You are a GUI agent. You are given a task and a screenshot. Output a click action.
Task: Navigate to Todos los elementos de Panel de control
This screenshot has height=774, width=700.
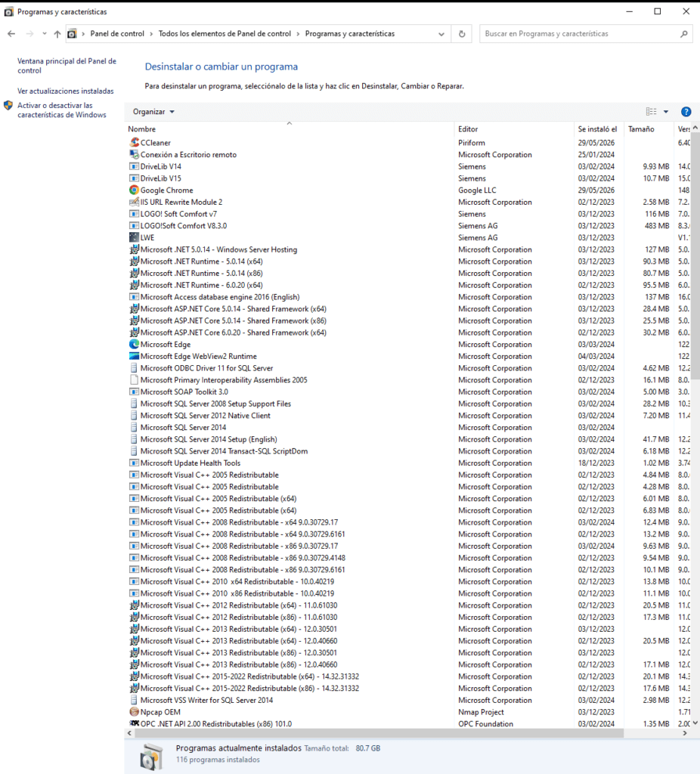tap(225, 33)
